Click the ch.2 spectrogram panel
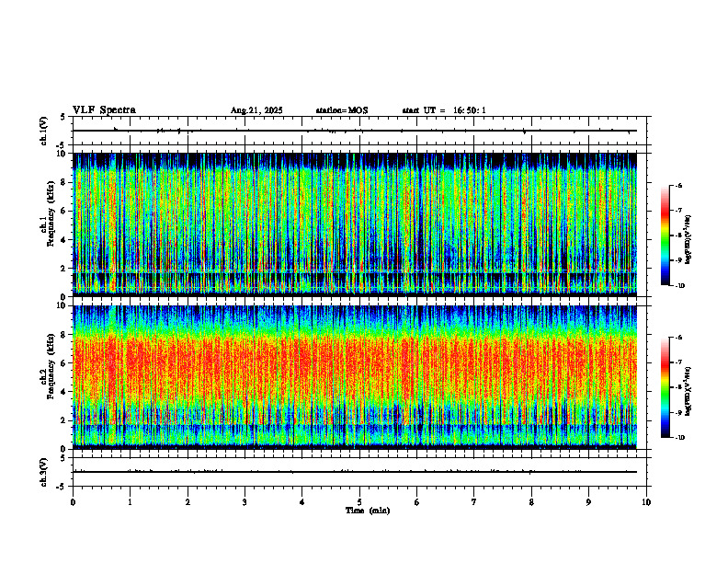 click(x=355, y=377)
